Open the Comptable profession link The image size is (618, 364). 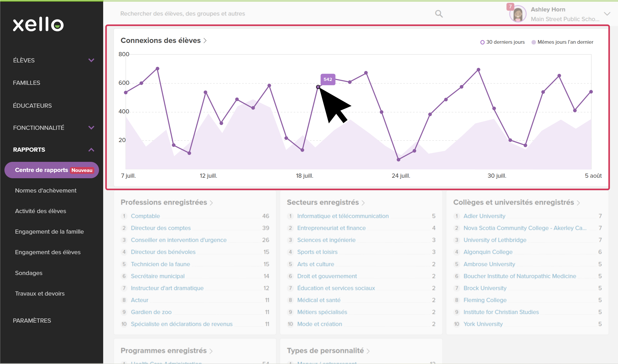145,216
